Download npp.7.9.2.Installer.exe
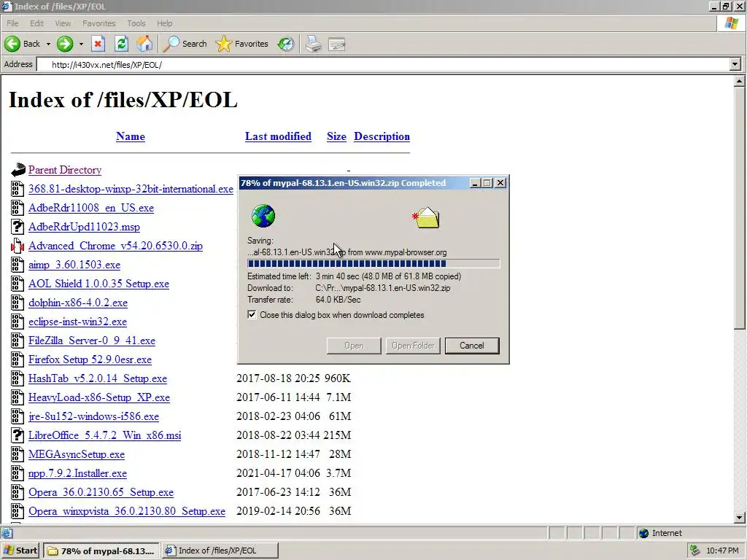Screen dimensions: 747x560 pyautogui.click(x=77, y=473)
